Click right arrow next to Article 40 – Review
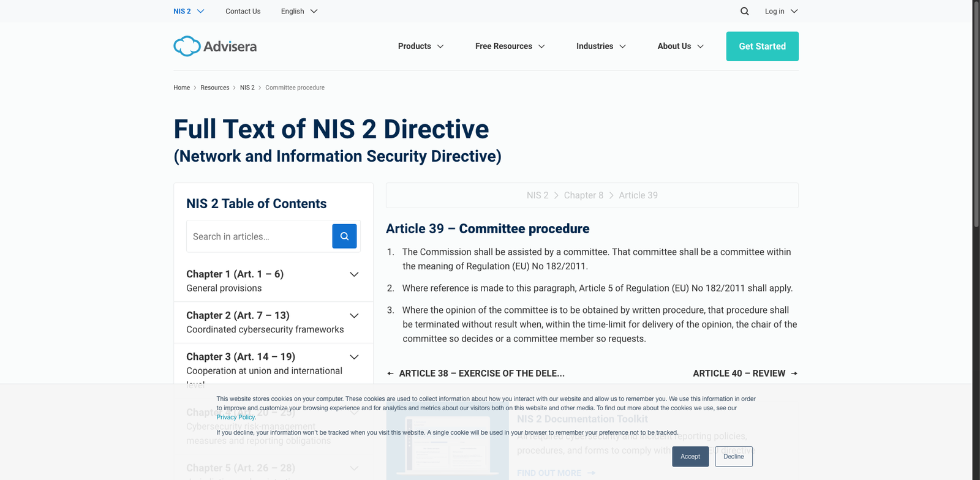The image size is (980, 480). tap(794, 373)
